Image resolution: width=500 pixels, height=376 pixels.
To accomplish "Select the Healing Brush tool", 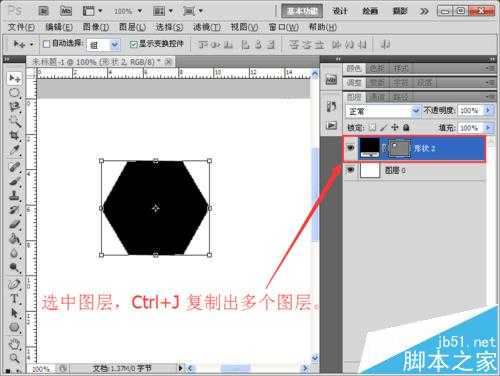I will (15, 166).
